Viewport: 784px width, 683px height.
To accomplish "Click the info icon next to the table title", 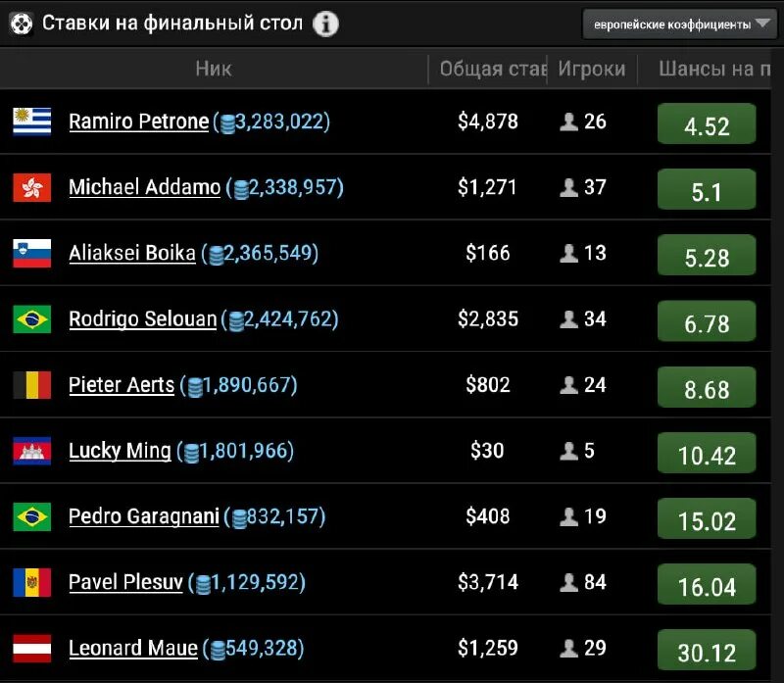I will tap(326, 24).
